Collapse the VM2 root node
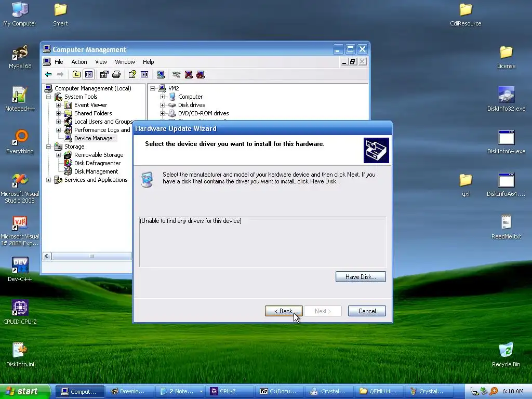 pos(153,88)
